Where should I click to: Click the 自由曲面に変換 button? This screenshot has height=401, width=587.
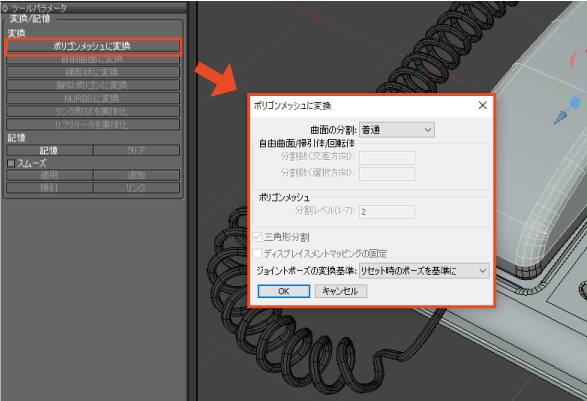(x=92, y=59)
